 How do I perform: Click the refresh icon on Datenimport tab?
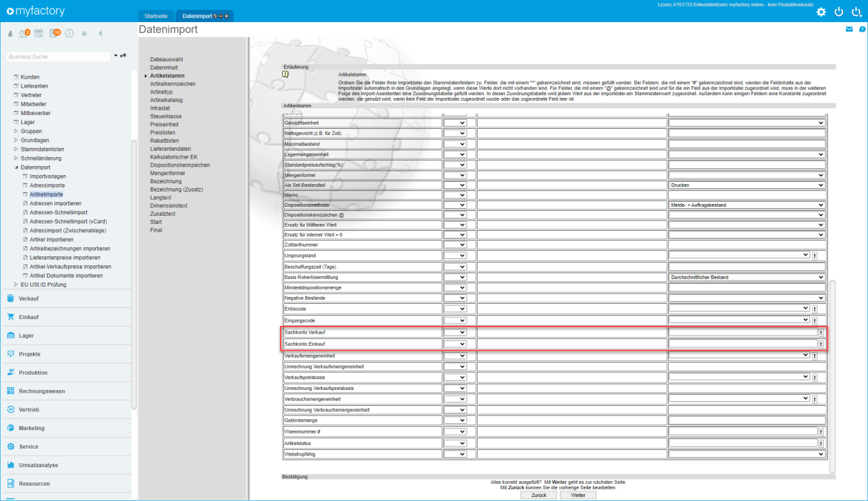click(x=216, y=16)
